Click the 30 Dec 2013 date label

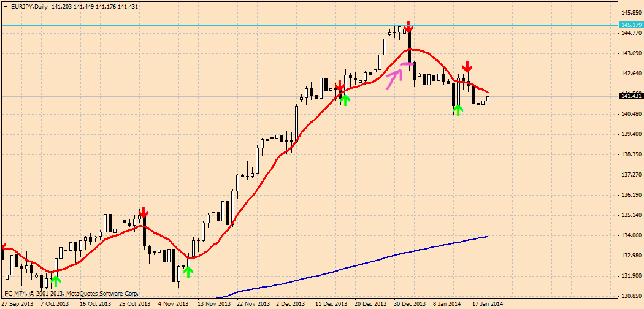410,304
